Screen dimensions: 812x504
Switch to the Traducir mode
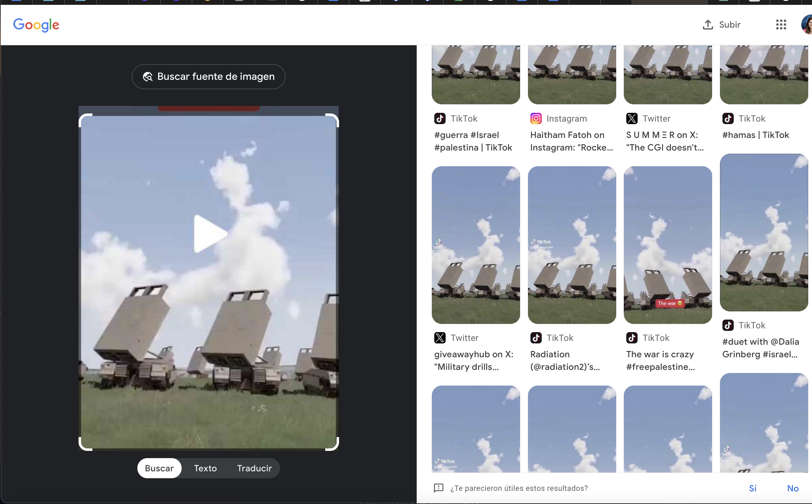point(254,468)
